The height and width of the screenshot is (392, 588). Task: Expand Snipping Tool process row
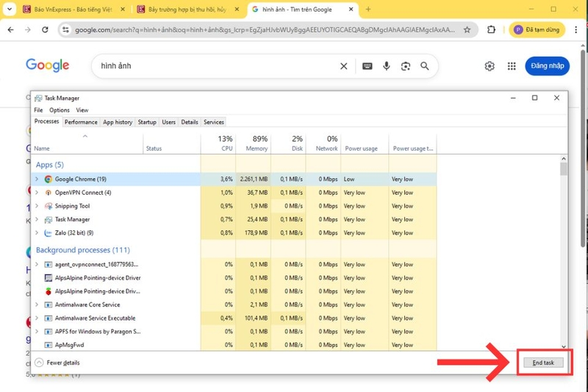[37, 206]
